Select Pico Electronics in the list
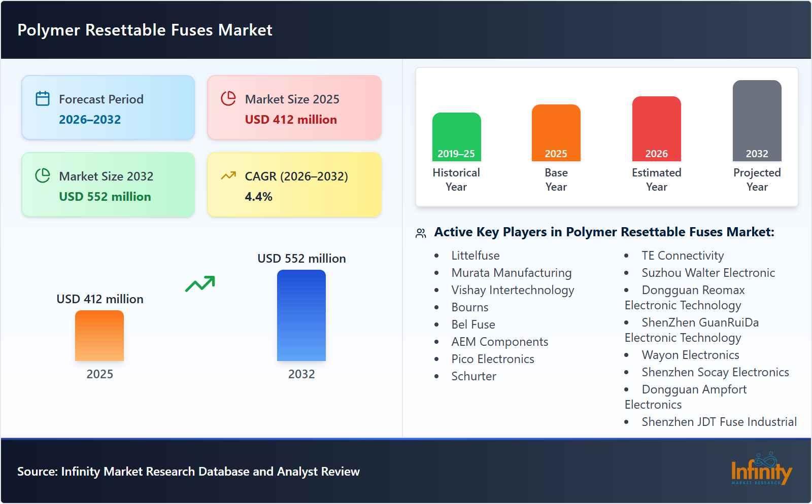 point(493,359)
